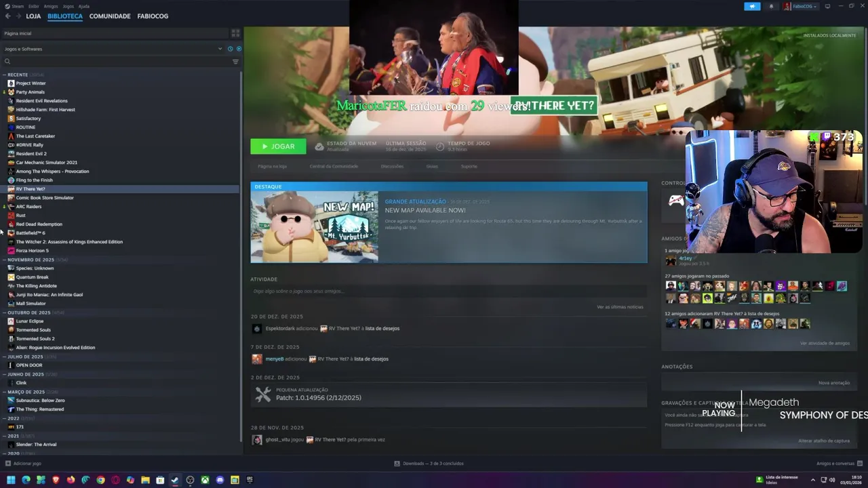
Task: Click Adicionar jogo at bottom left
Action: 23,464
